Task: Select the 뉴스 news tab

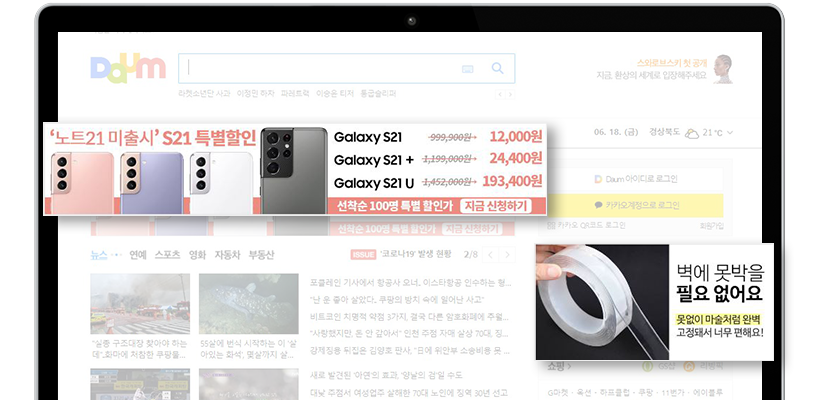Action: (x=99, y=255)
